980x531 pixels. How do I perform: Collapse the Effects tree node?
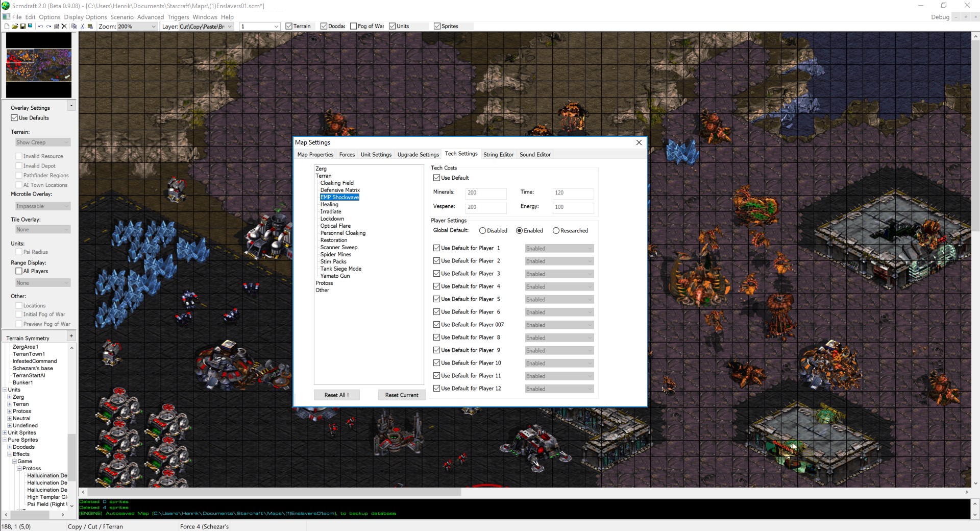click(9, 454)
